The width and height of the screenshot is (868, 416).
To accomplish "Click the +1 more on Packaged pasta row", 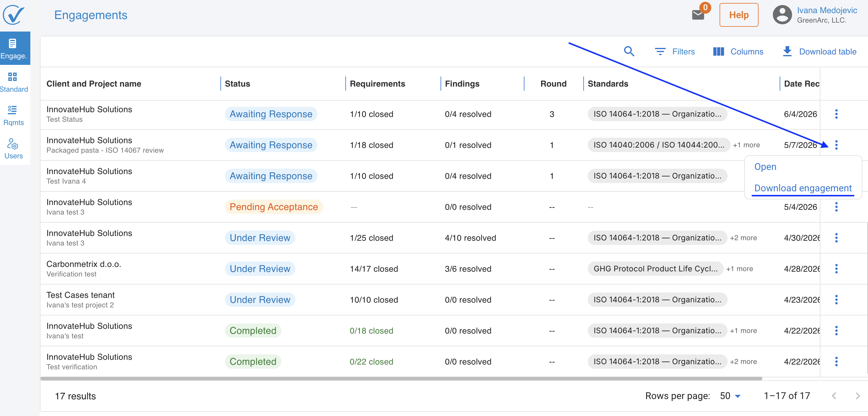I will pos(746,145).
